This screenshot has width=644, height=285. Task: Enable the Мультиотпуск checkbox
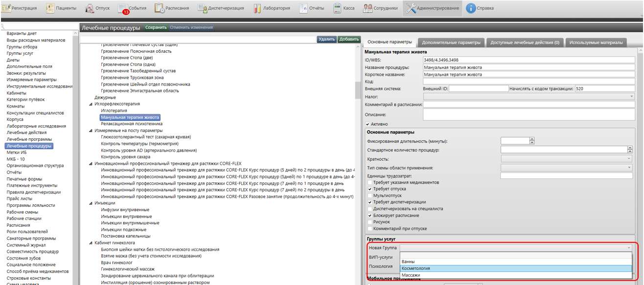coord(370,196)
